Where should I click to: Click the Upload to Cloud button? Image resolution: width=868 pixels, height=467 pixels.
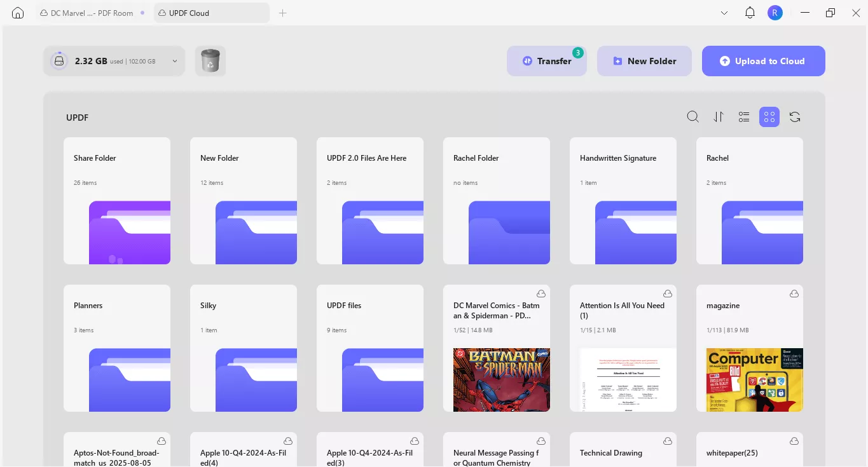pos(763,61)
